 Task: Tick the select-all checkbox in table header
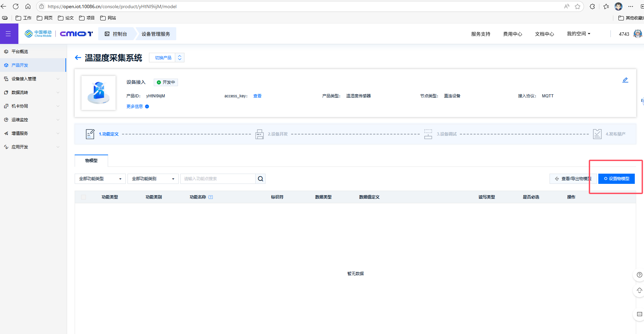[84, 197]
